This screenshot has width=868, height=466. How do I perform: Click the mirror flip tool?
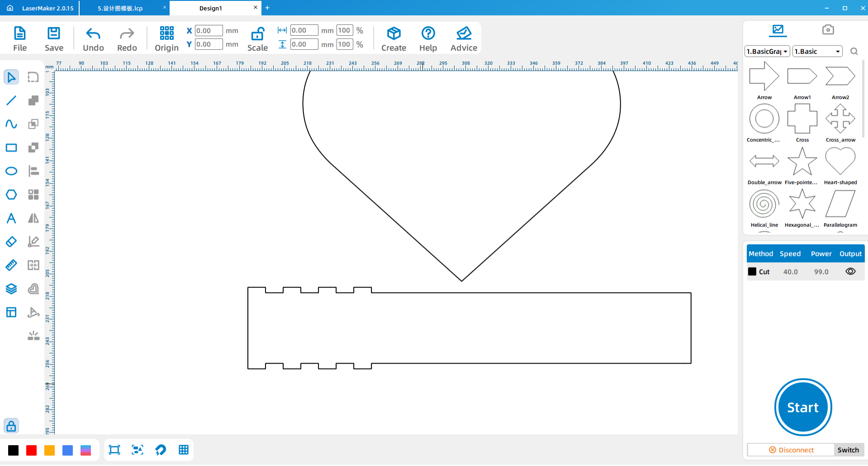(33, 218)
